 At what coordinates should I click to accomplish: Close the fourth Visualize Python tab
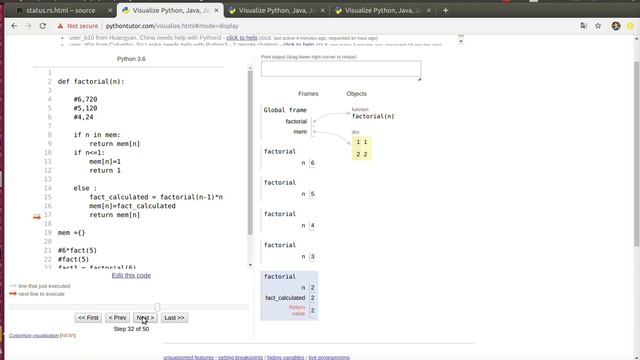tap(429, 11)
